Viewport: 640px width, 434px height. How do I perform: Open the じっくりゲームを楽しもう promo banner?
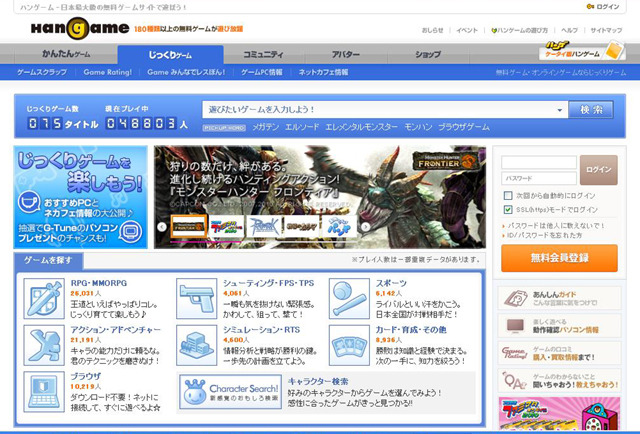pyautogui.click(x=80, y=197)
